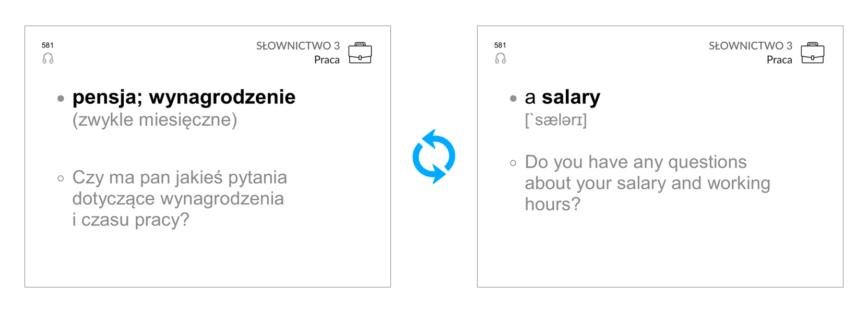Click hollow bullet beside 'Czy ma pan'
Screen dimensions: 868x313
(x=61, y=178)
